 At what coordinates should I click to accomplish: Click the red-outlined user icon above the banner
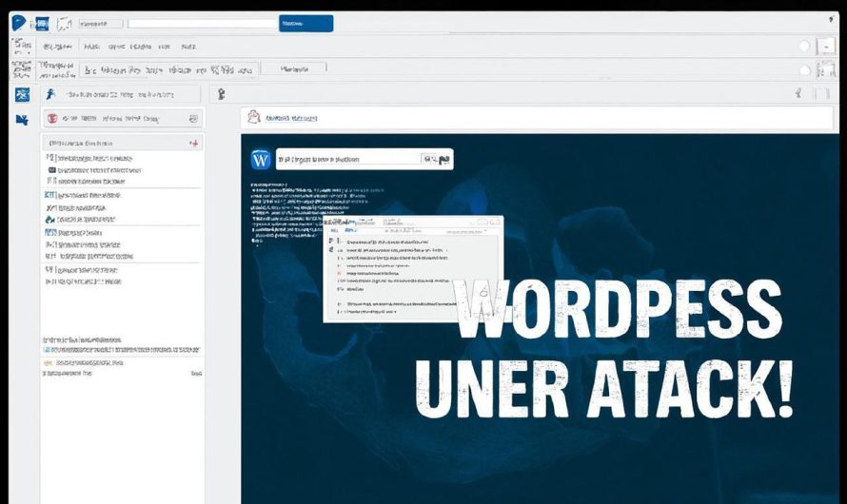[x=253, y=117]
